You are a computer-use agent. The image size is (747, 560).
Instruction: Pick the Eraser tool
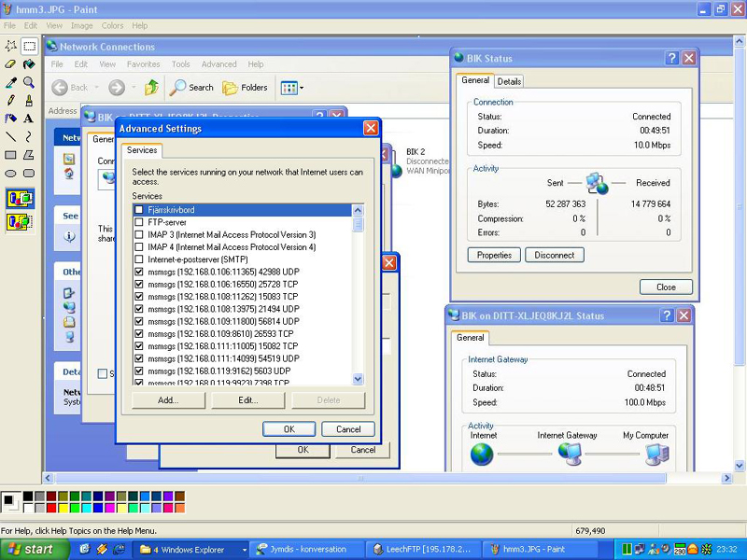pos(10,64)
